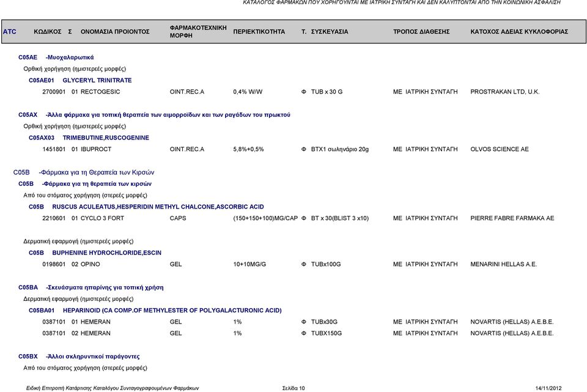The width and height of the screenshot is (587, 392).
Task: Select the packaging "TUBX150G"
Action: [x=327, y=333]
